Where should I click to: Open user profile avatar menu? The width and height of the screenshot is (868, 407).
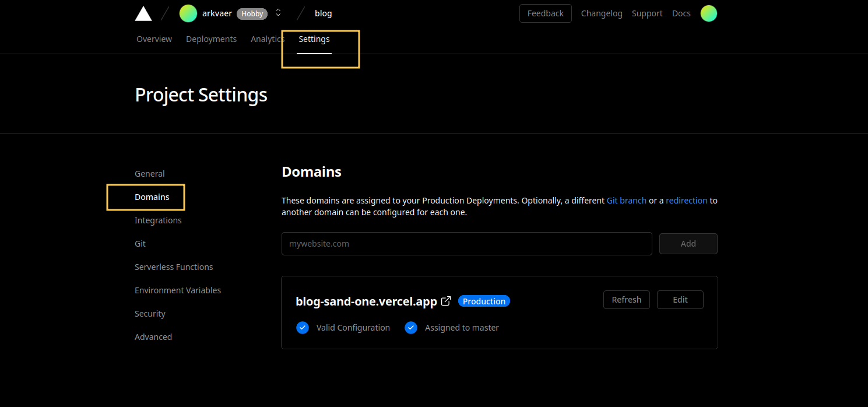click(x=708, y=13)
